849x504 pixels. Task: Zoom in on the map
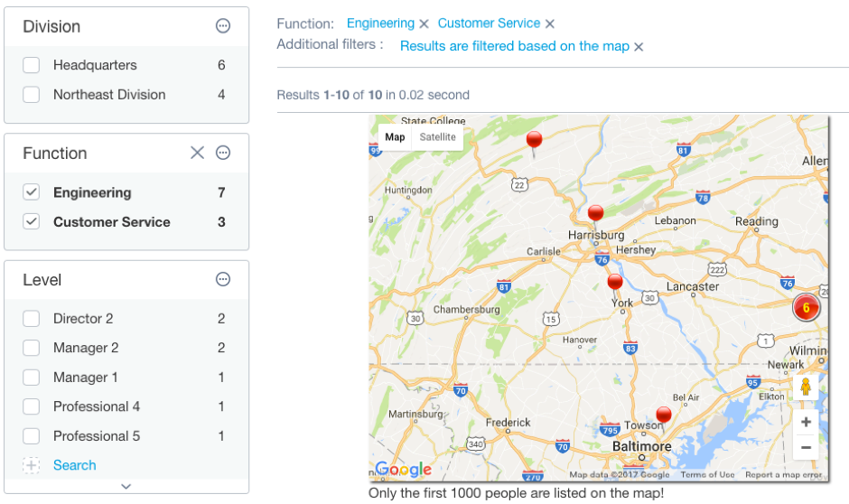806,422
